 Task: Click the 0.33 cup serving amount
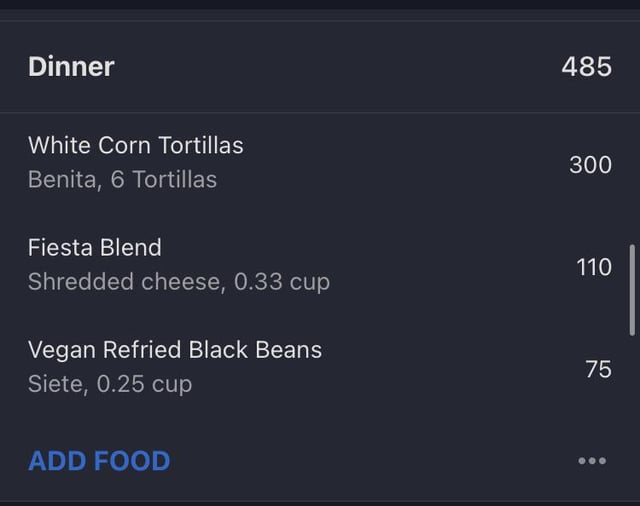[282, 282]
